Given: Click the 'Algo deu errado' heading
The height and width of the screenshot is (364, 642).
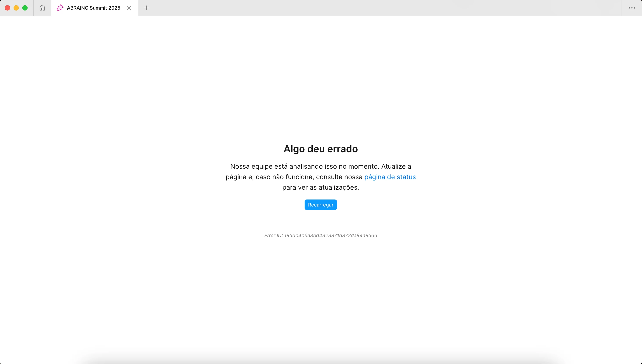Looking at the screenshot, I should tap(321, 149).
